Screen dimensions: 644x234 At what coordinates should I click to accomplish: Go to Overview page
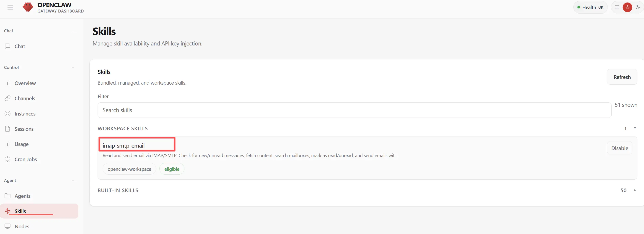[25, 83]
